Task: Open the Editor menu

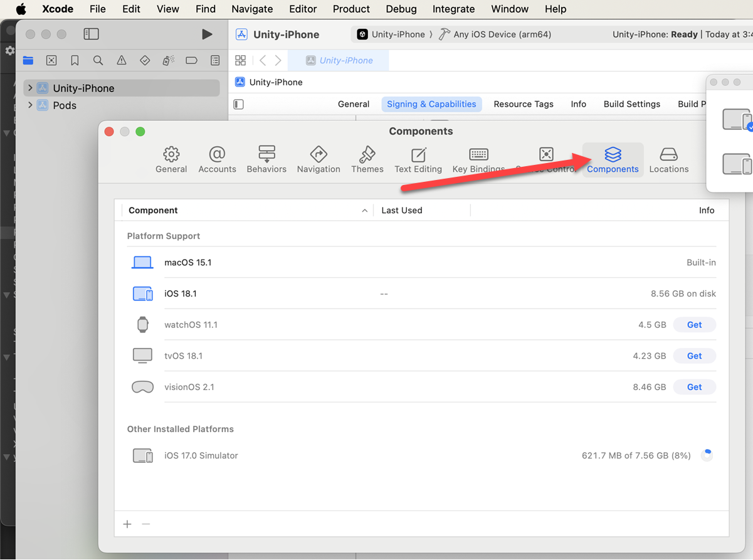Action: [303, 9]
